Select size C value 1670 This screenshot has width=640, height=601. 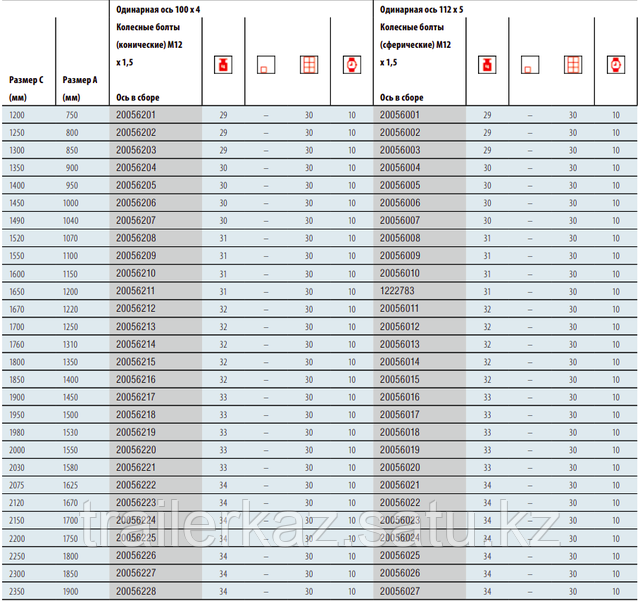[17, 309]
